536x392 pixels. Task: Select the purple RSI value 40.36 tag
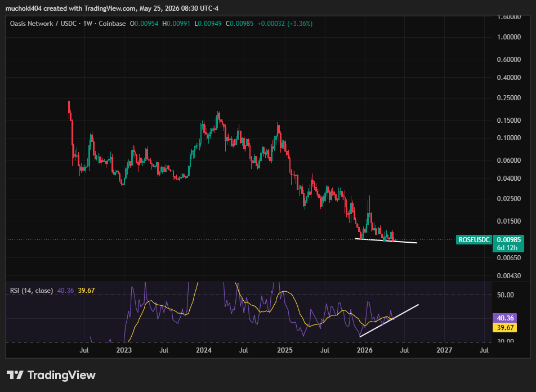coord(504,318)
